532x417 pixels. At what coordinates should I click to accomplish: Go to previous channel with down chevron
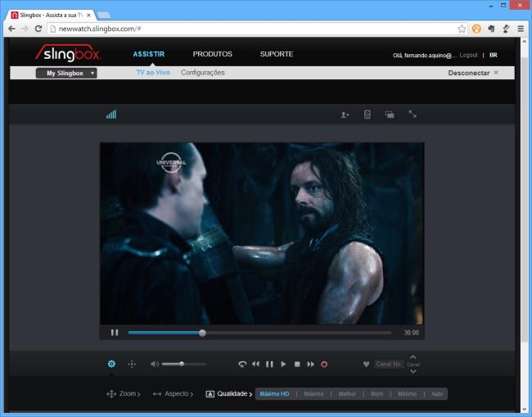(x=413, y=371)
